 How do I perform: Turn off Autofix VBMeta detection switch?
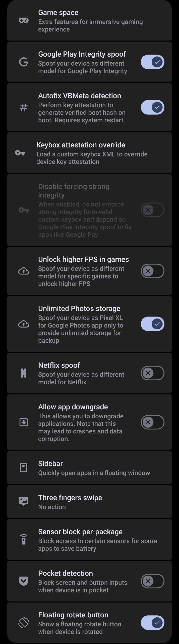click(x=152, y=107)
